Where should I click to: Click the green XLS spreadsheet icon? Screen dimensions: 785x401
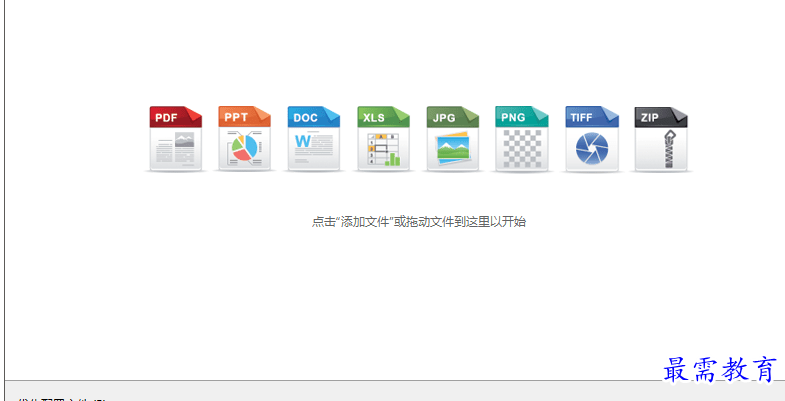[x=383, y=138]
